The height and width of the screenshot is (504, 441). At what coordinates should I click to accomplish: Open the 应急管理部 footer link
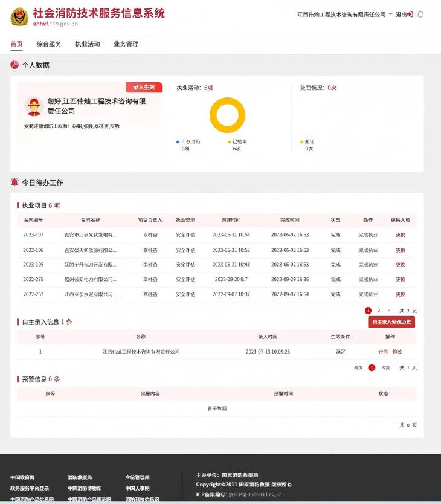coord(137,477)
